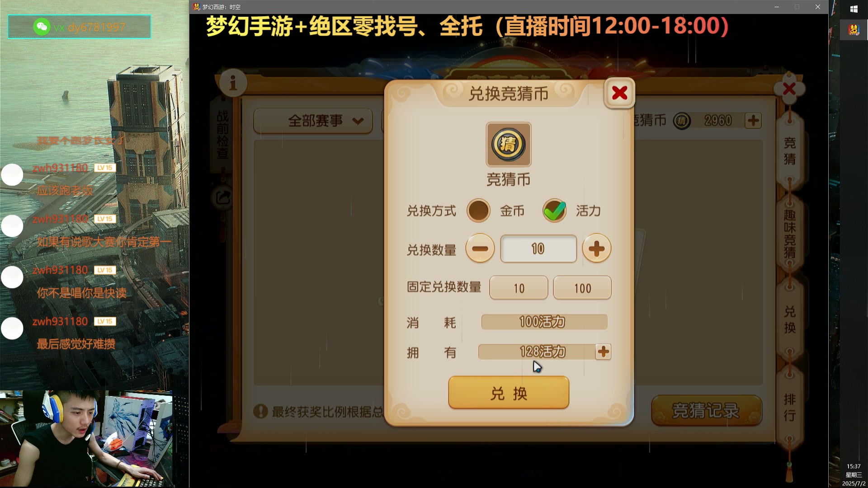
Task: Click the info icon at panel corner
Action: coord(233,83)
